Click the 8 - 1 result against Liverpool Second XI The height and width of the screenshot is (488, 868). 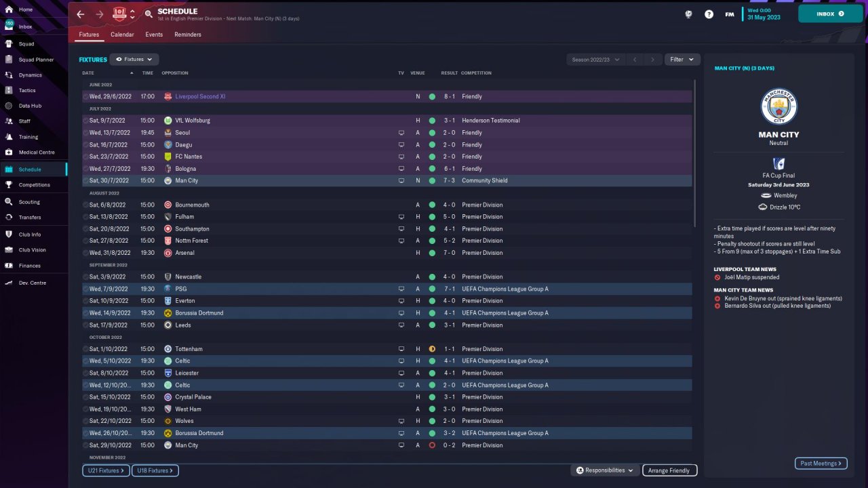coord(450,97)
